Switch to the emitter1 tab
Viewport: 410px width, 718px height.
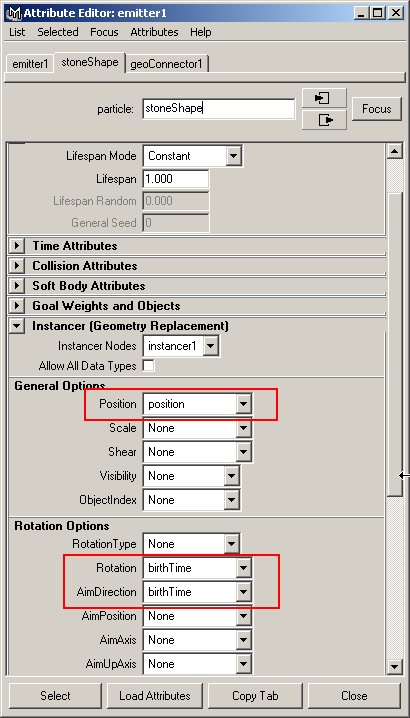tap(30, 64)
